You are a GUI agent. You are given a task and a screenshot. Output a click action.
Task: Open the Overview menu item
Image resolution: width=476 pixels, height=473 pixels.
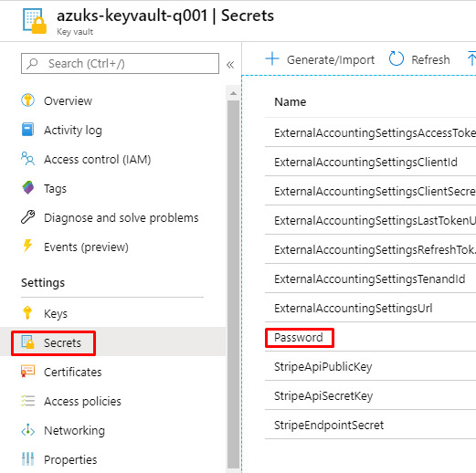(68, 100)
